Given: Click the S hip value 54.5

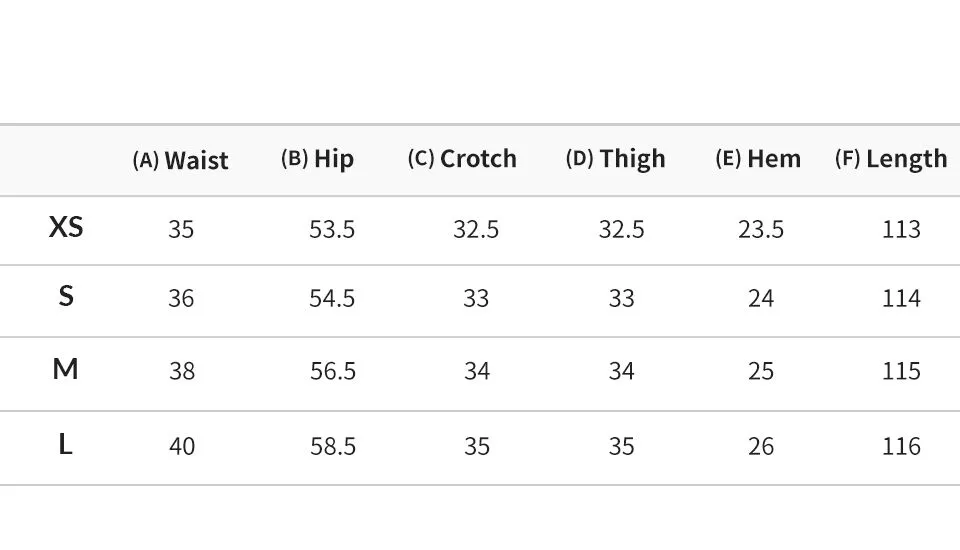Looking at the screenshot, I should pyautogui.click(x=332, y=298).
